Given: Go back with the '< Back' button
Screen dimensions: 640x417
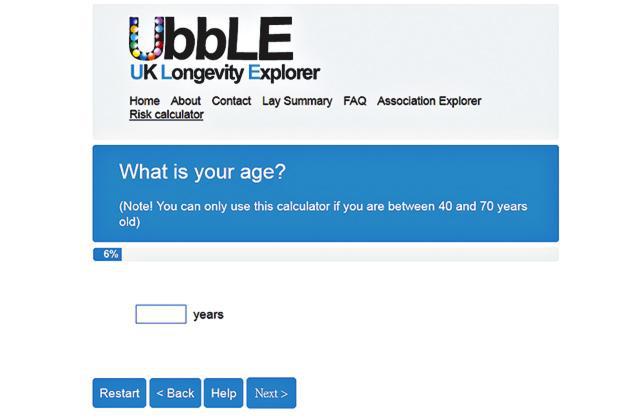Looking at the screenshot, I should pyautogui.click(x=175, y=393).
